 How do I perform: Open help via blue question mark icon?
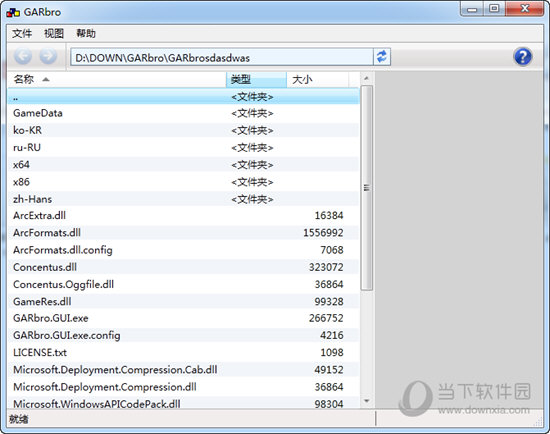pyautogui.click(x=523, y=56)
